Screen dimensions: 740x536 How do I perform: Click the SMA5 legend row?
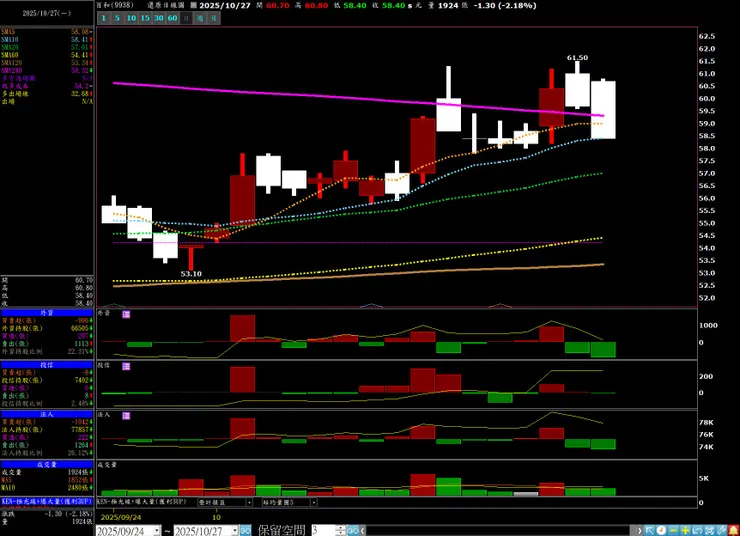pyautogui.click(x=47, y=32)
